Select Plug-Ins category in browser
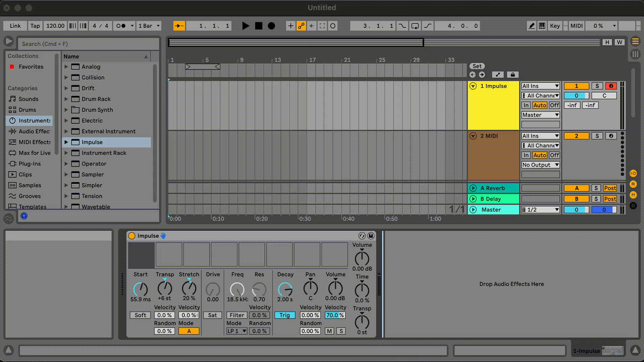Viewport: 644px width, 362px height. coord(30,164)
